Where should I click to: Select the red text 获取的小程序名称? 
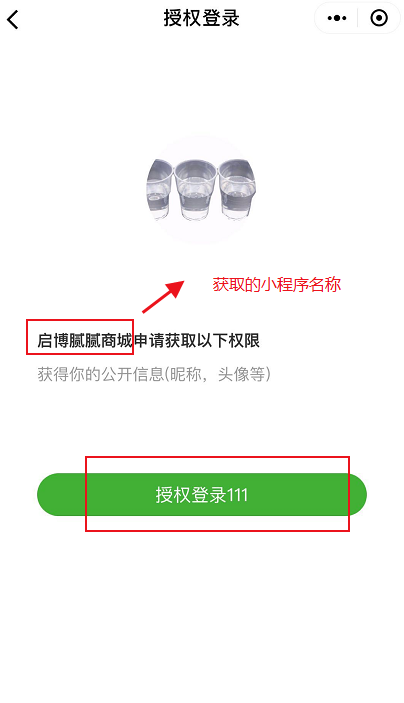coord(277,285)
